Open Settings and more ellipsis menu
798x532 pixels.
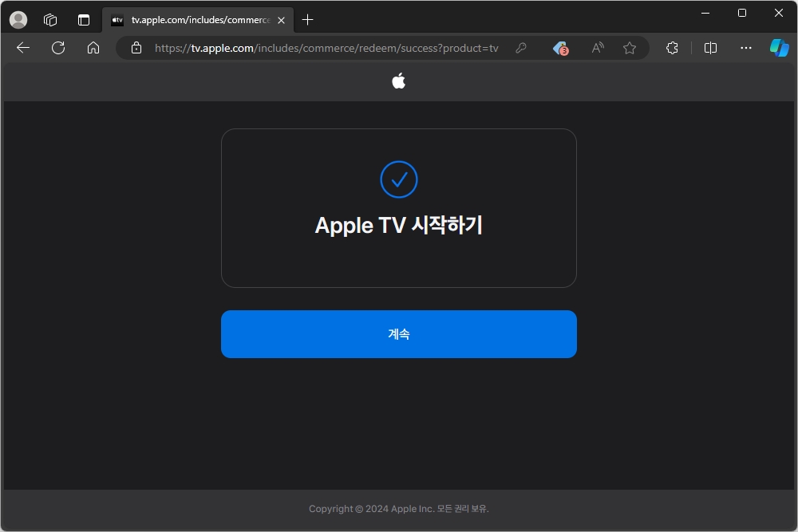click(745, 48)
